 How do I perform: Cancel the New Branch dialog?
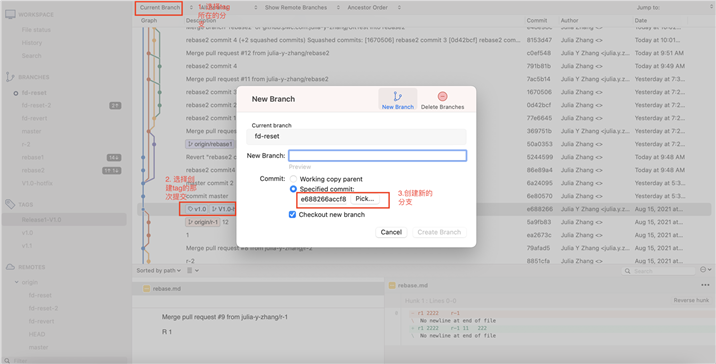(391, 232)
